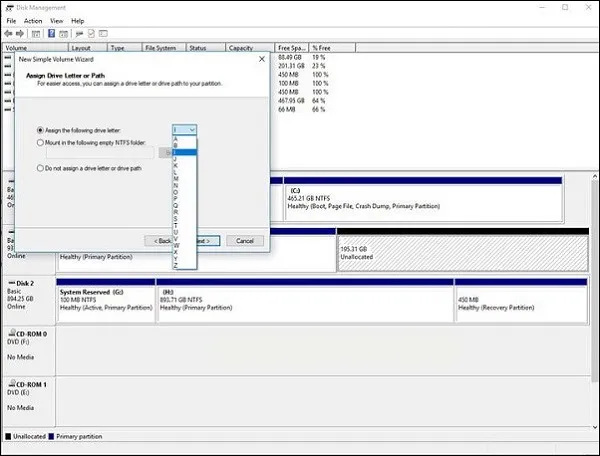The height and width of the screenshot is (456, 600).
Task: Open the Help menu
Action: tap(78, 21)
